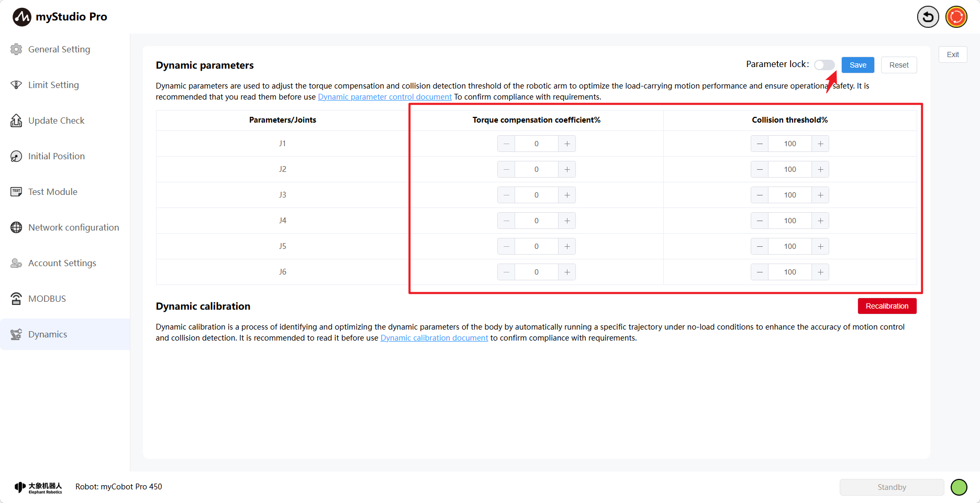Decrease J3 collision threshold value
Screen dimensions: 980x503
tap(760, 195)
